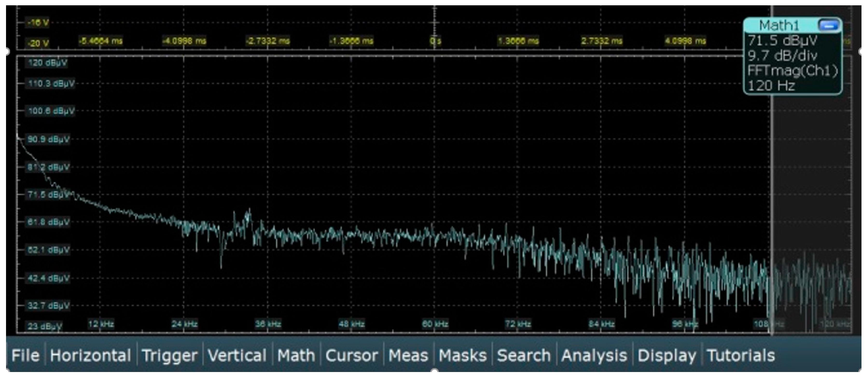The width and height of the screenshot is (868, 379).
Task: Minimize the Math1 badge using blue icon
Action: [x=828, y=25]
